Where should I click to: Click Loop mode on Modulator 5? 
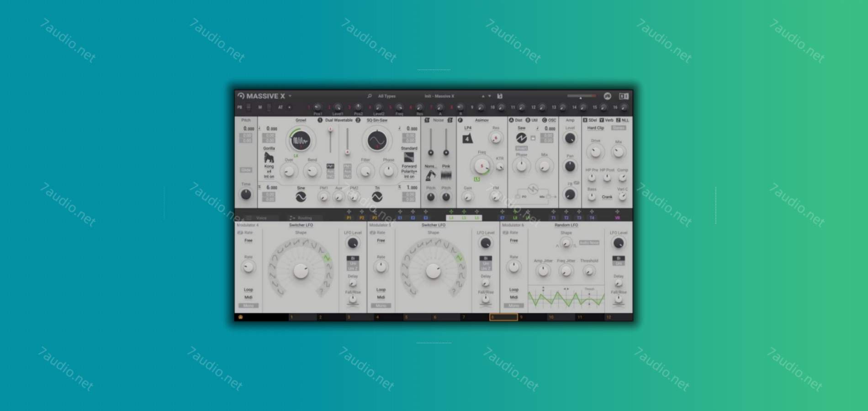(x=381, y=290)
